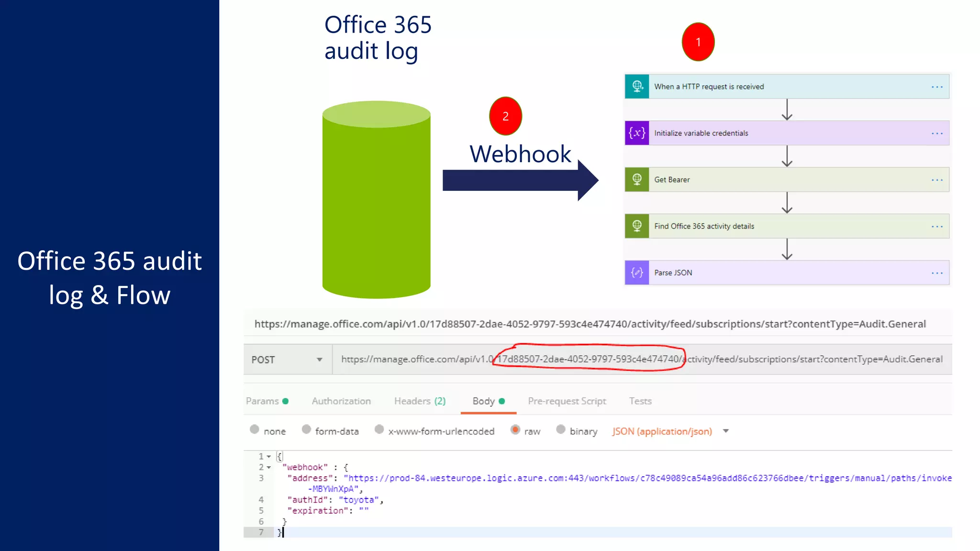Viewport: 980px width, 551px height.
Task: Open ellipsis menu on Parse JSON step
Action: (937, 273)
